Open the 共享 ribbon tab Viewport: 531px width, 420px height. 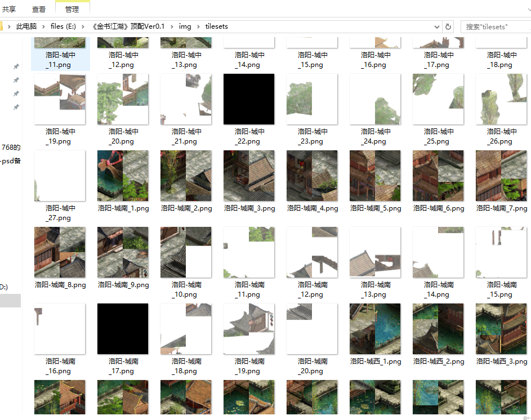[9, 9]
